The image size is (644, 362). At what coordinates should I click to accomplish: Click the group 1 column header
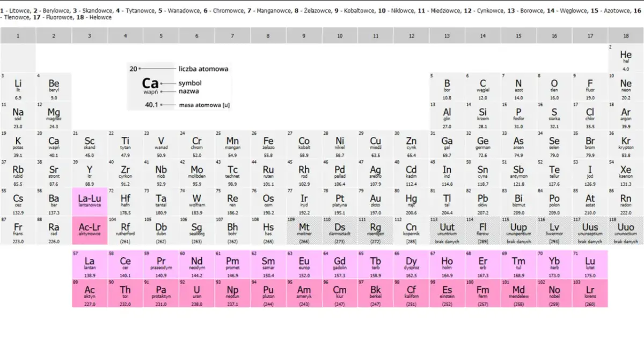pos(18,35)
